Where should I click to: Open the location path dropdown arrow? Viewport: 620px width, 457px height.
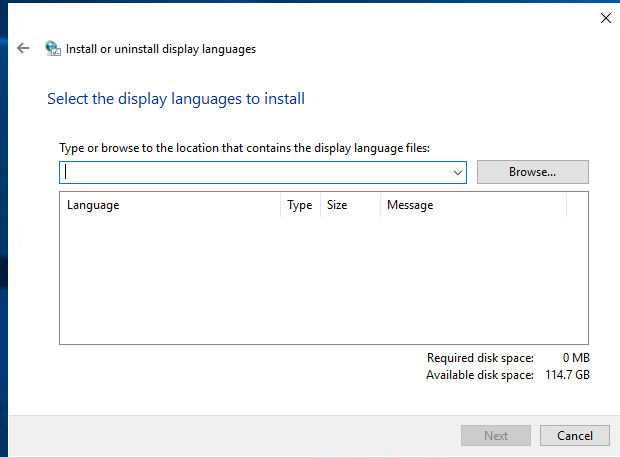(457, 172)
